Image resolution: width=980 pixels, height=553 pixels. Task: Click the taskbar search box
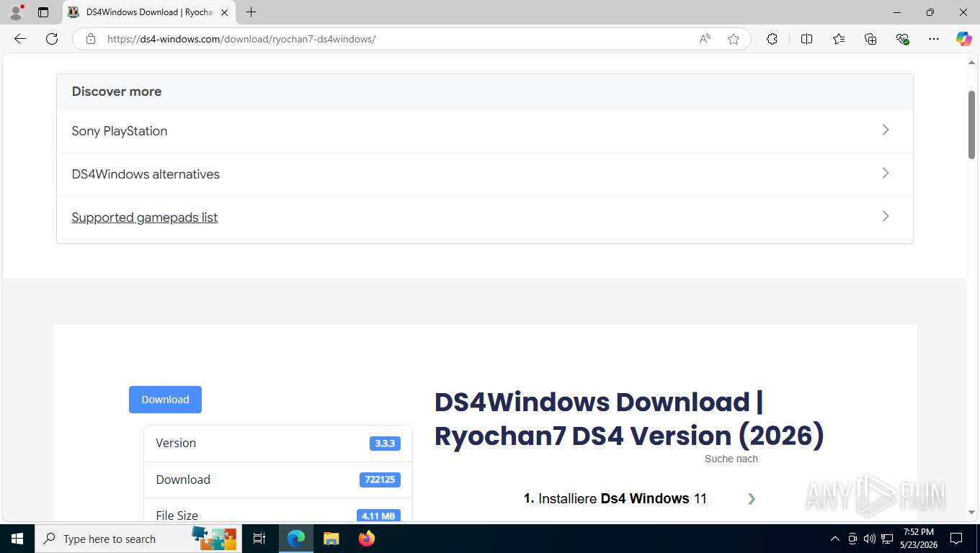(x=138, y=539)
